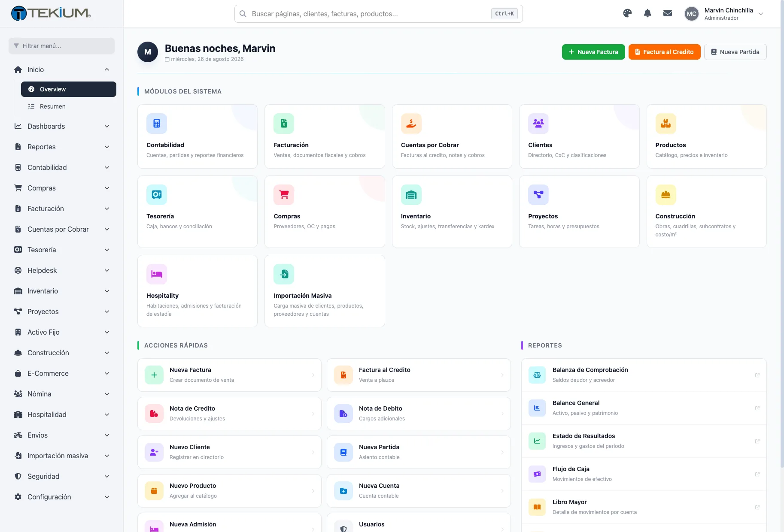Focus the global search field

tap(378, 14)
